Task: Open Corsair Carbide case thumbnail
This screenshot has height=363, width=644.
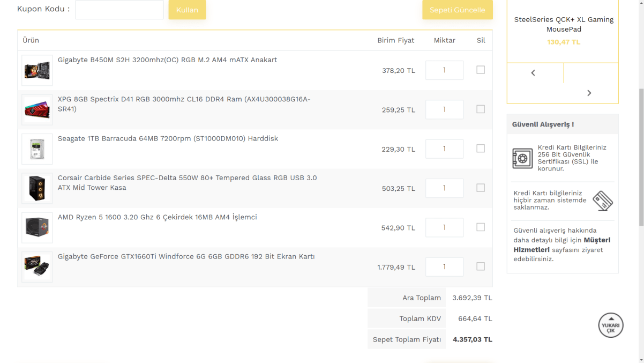Action: pos(37,188)
